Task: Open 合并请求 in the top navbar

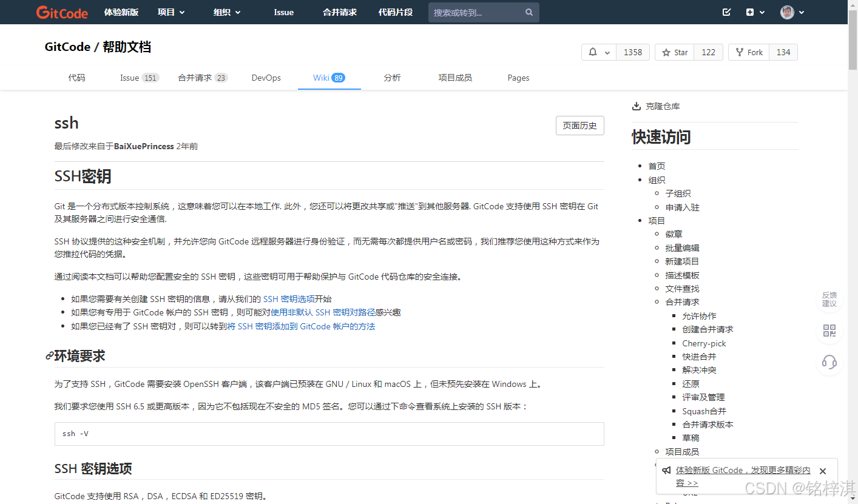Action: [x=340, y=12]
